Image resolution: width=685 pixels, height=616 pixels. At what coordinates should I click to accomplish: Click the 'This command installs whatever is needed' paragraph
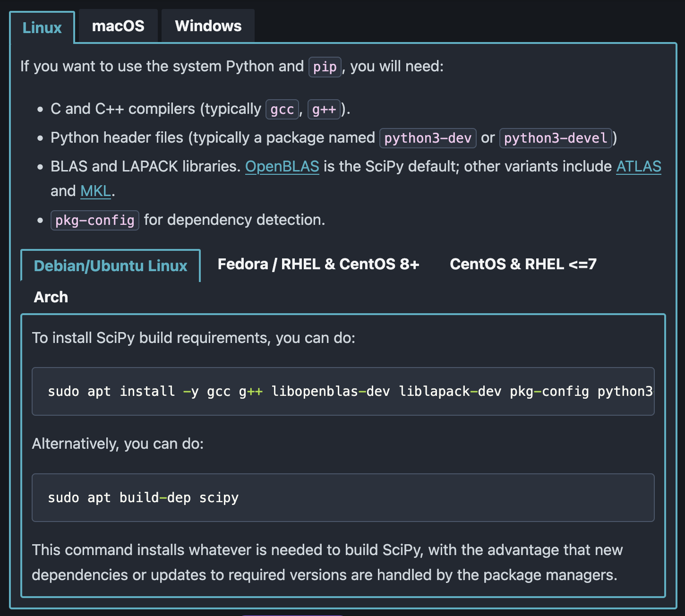[x=327, y=562]
